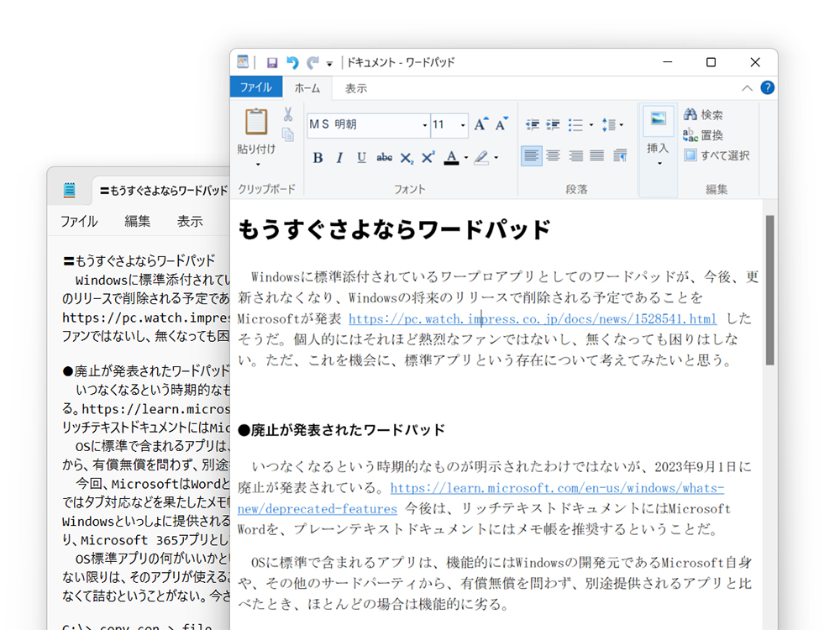This screenshot has height=630, width=840.
Task: Paste using the 貼り付け clipboard icon
Action: [x=256, y=122]
